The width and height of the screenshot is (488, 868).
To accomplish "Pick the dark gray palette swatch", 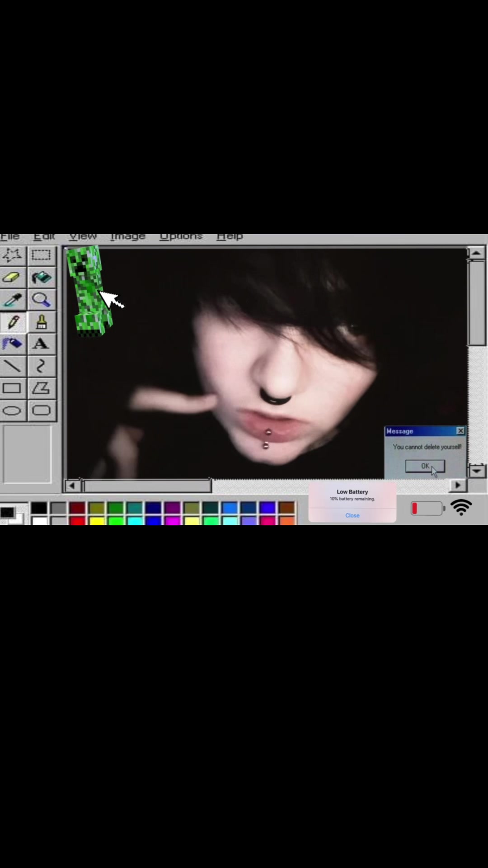I will pyautogui.click(x=58, y=508).
